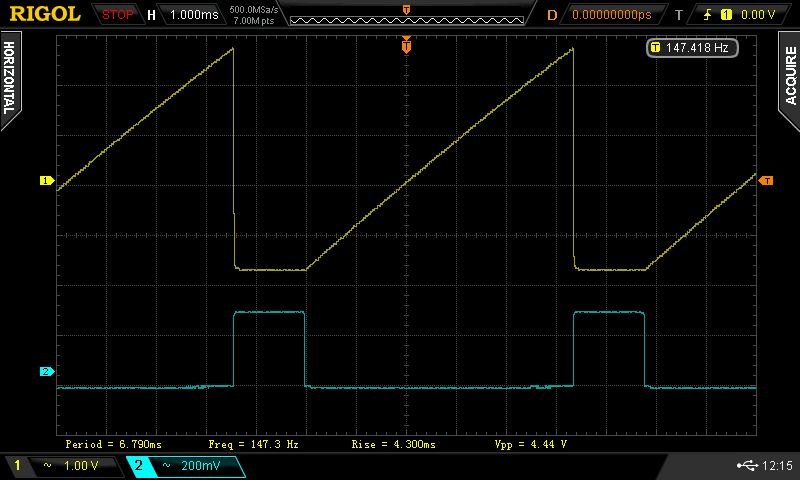Image resolution: width=800 pixels, height=480 pixels.
Task: Click the red STOP status indicator
Action: point(117,15)
